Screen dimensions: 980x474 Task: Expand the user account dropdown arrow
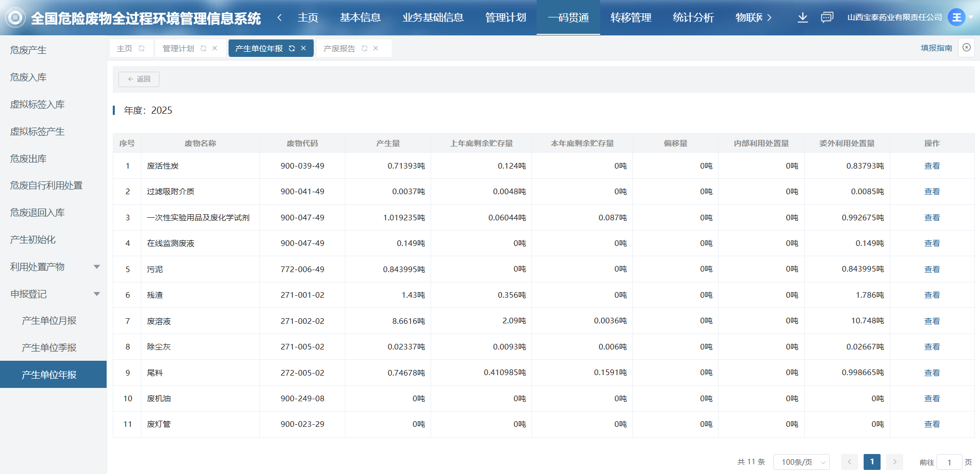click(x=971, y=17)
